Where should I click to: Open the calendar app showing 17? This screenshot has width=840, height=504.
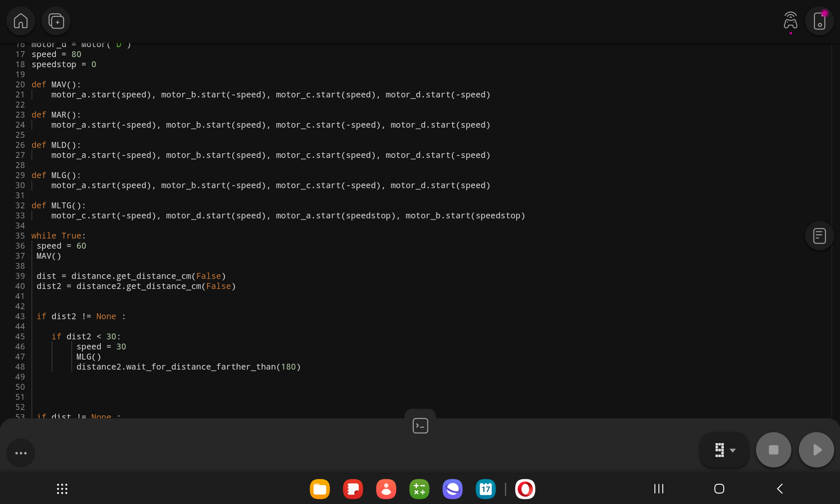click(486, 489)
